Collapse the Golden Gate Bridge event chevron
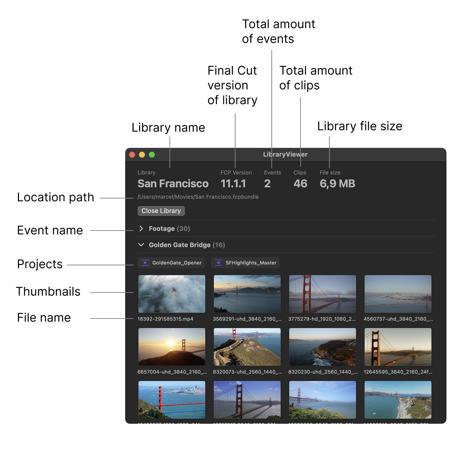Image resolution: width=476 pixels, height=454 pixels. point(141,245)
